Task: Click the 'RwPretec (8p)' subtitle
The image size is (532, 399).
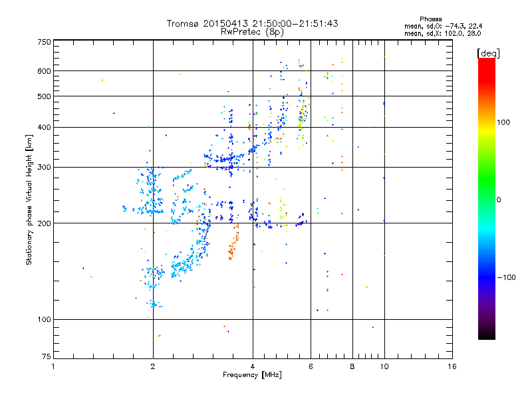Action: tap(252, 32)
